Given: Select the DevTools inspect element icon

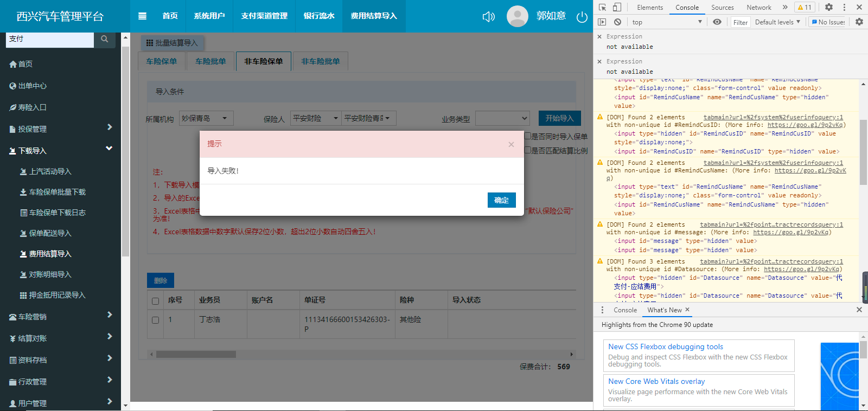Looking at the screenshot, I should (x=602, y=7).
